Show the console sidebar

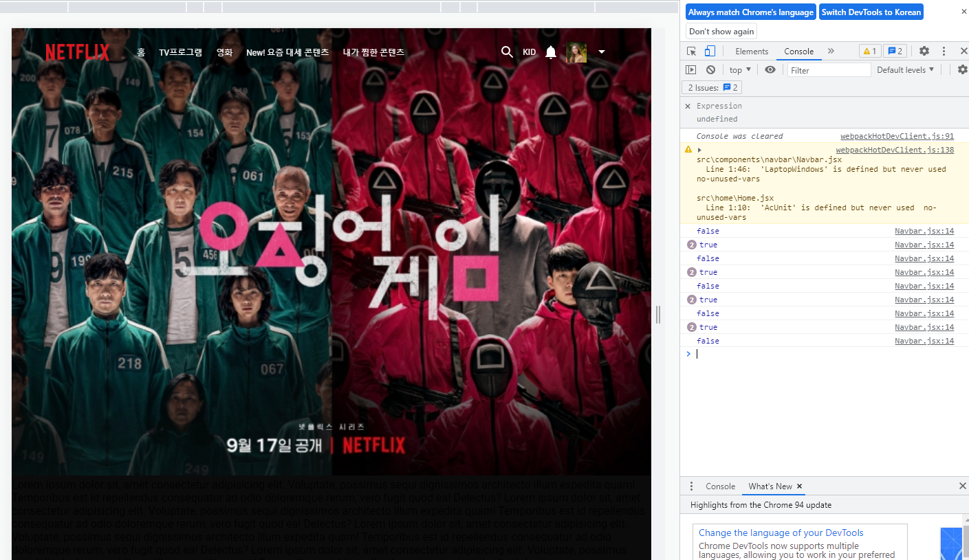click(x=691, y=70)
